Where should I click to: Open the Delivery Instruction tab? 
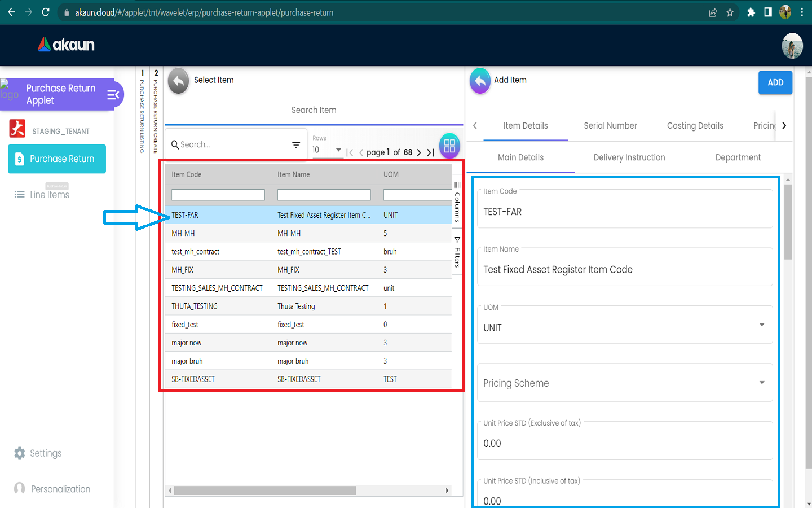point(629,157)
